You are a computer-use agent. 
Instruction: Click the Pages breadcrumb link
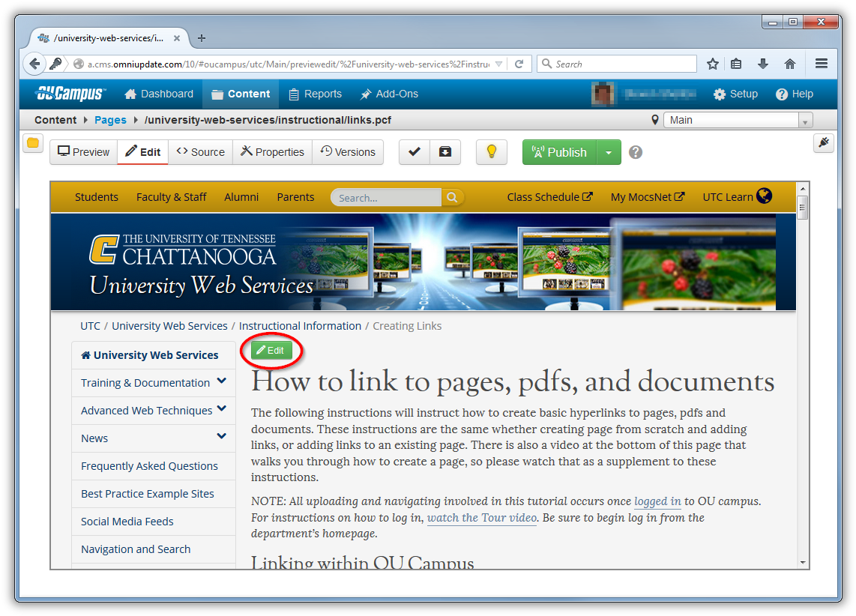point(110,120)
